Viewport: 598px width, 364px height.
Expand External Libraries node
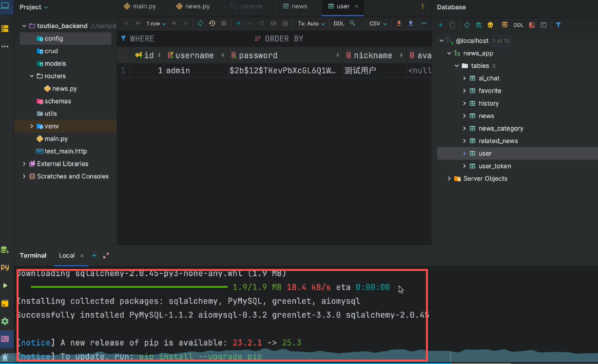coord(24,164)
